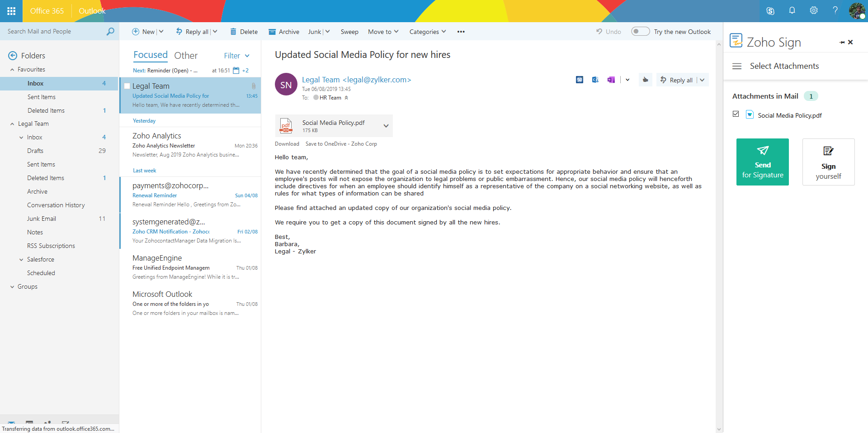Click the Word add-in icon in message header
The height and width of the screenshot is (433, 868).
coord(580,80)
